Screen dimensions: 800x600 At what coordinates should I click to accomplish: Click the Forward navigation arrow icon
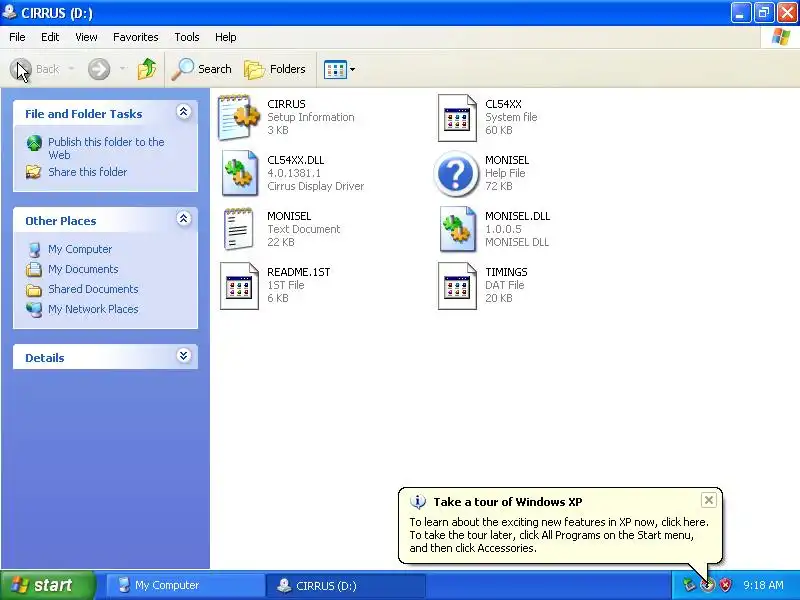point(99,69)
